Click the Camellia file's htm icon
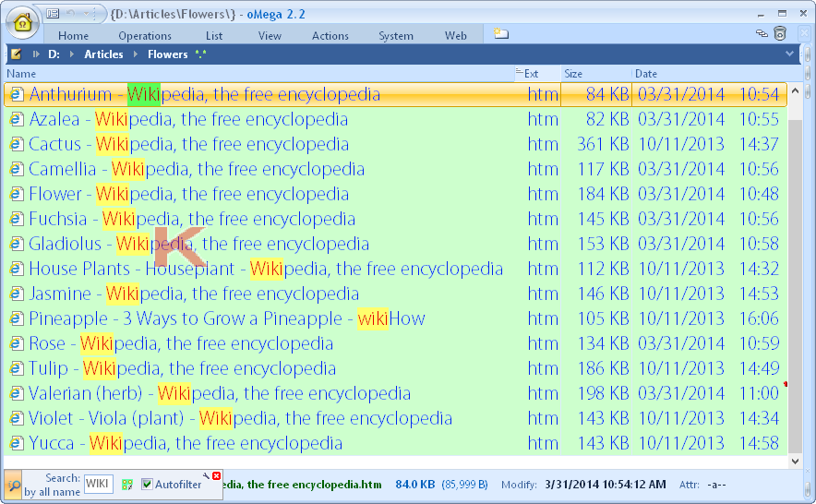This screenshot has height=504, width=816. coord(17,169)
